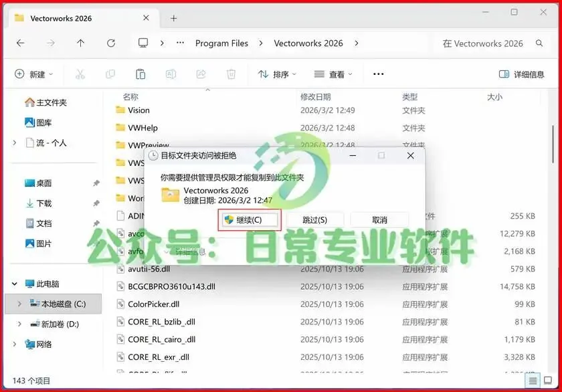Toggle the 详细信息 details pane
Viewport: 562px width, 392px height.
coord(521,74)
